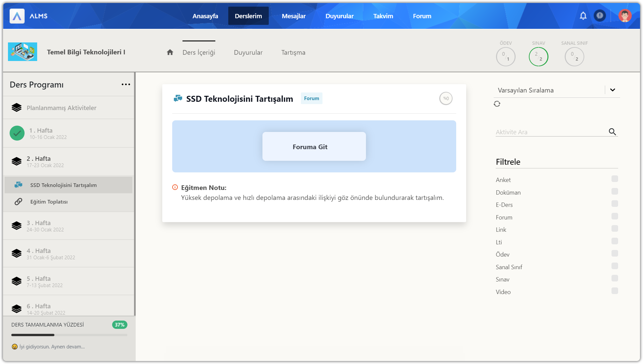
Task: Expand Planlanmamış Aktiviteler section
Action: 61,108
